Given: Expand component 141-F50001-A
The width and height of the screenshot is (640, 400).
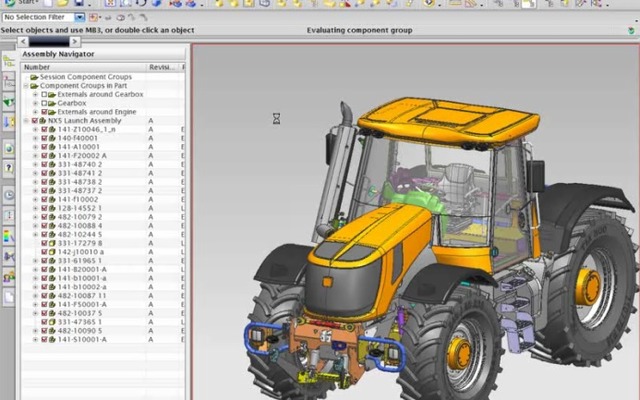Looking at the screenshot, I should coord(36,304).
